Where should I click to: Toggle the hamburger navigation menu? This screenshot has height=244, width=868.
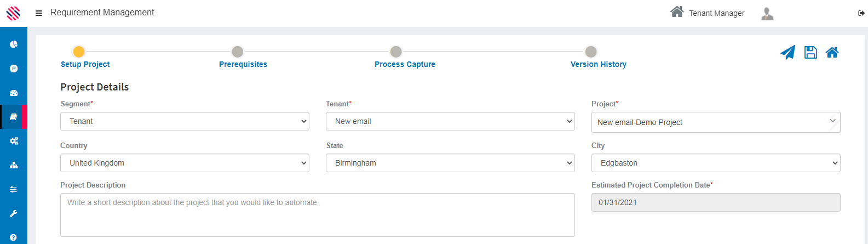39,13
